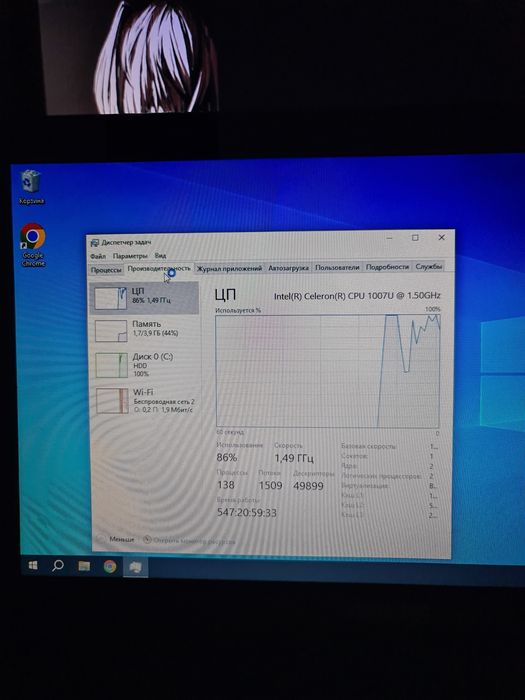525x700 pixels.
Task: Open Chrome from the taskbar
Action: pos(110,567)
